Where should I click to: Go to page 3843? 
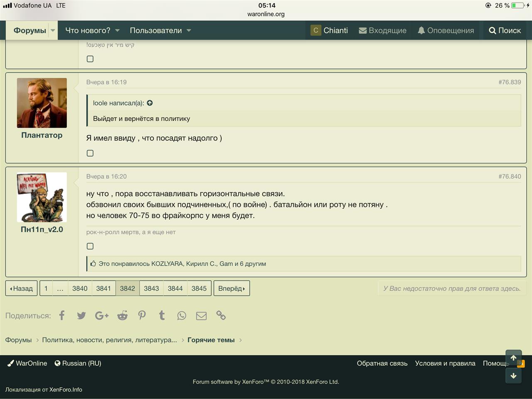point(151,288)
